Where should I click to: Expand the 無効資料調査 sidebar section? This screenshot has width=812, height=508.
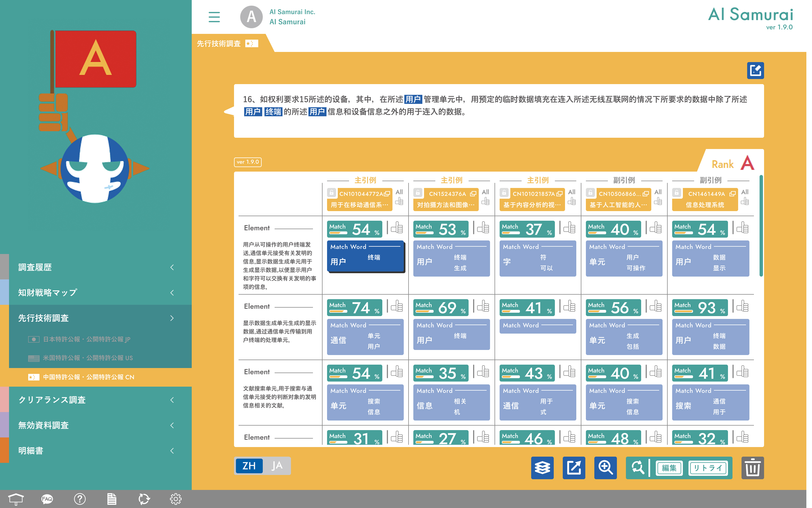100,425
